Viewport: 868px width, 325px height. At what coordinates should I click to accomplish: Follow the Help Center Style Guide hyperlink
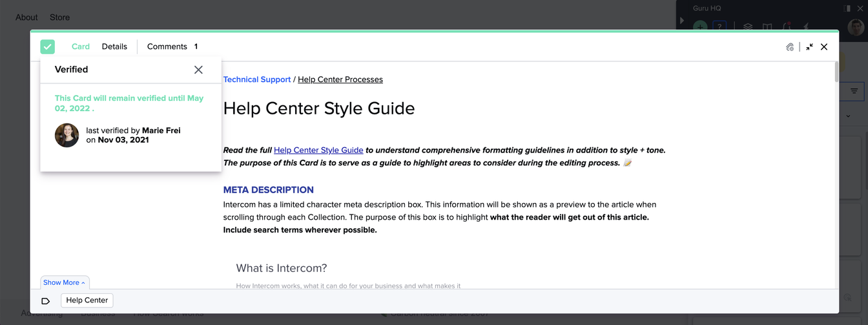point(318,150)
